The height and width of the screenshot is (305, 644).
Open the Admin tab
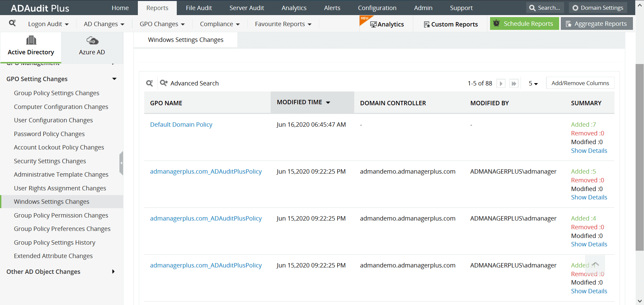(423, 8)
